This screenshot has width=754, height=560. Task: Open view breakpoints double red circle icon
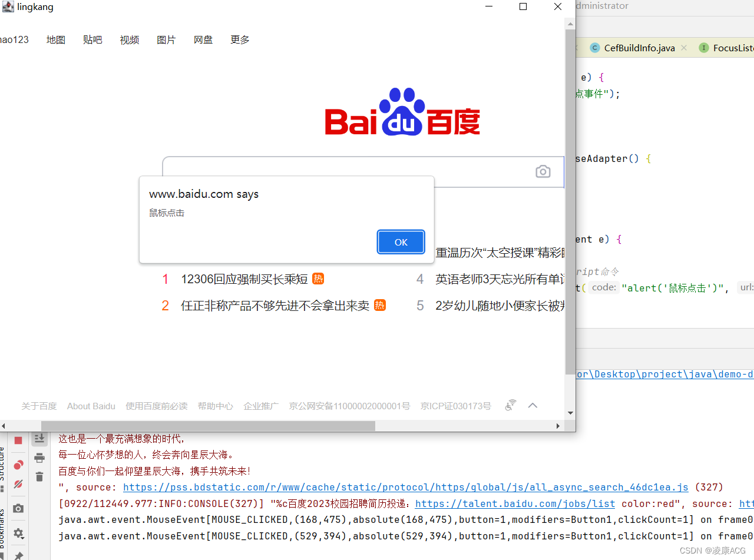pyautogui.click(x=18, y=465)
